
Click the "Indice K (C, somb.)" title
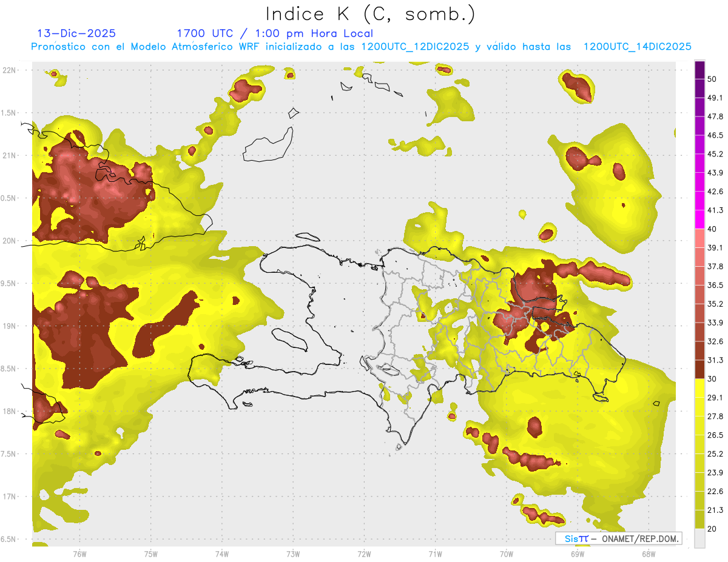tap(371, 15)
